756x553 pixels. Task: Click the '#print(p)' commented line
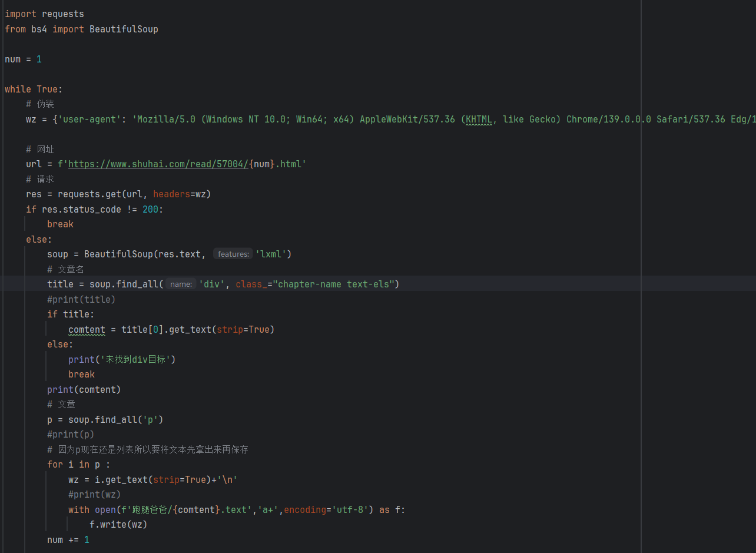(71, 434)
